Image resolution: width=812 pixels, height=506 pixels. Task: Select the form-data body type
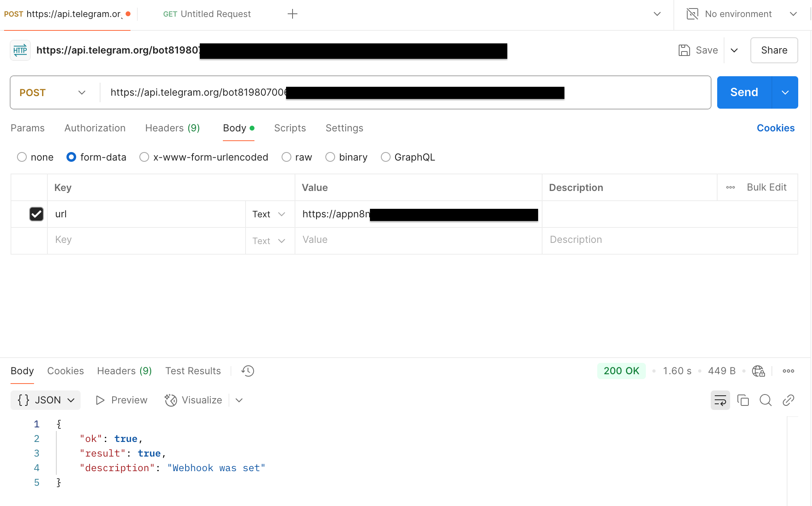coord(71,157)
